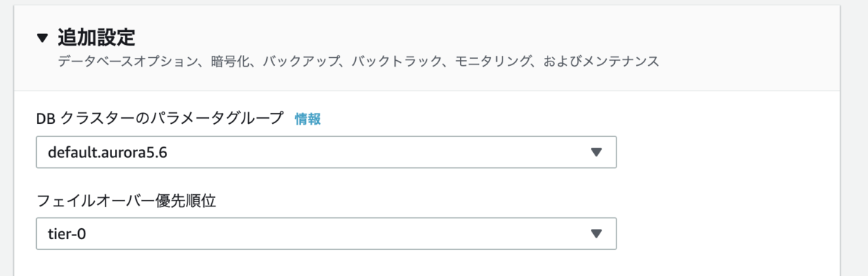This screenshot has width=868, height=276.
Task: Open the 情報 link for parameter group
Action: click(x=307, y=120)
